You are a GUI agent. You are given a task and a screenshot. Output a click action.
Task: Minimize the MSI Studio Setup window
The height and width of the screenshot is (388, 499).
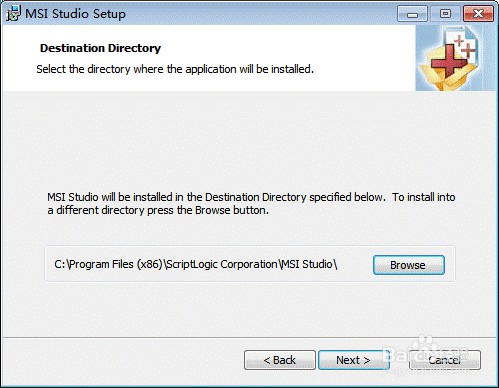[412, 14]
